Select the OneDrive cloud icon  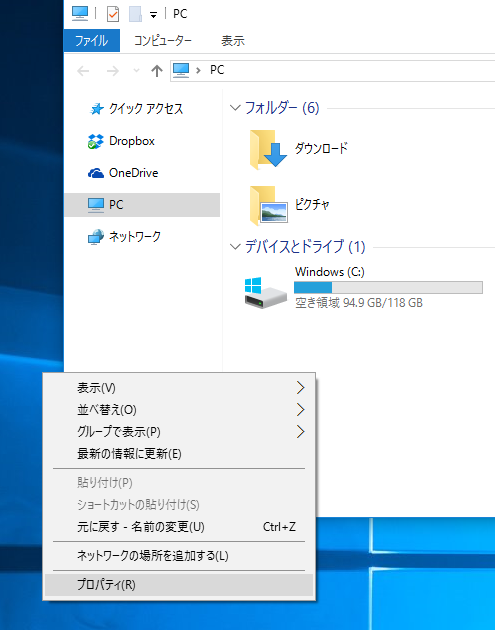click(96, 173)
